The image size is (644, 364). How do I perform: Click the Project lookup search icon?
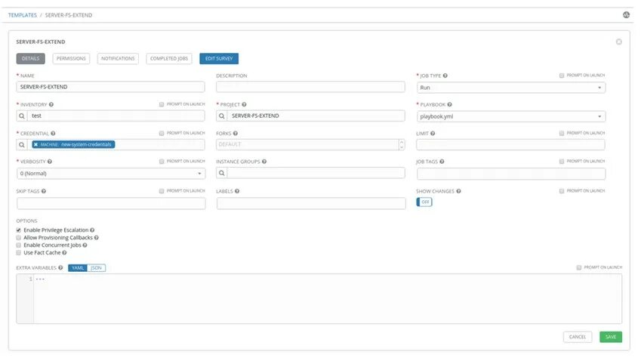[222, 116]
